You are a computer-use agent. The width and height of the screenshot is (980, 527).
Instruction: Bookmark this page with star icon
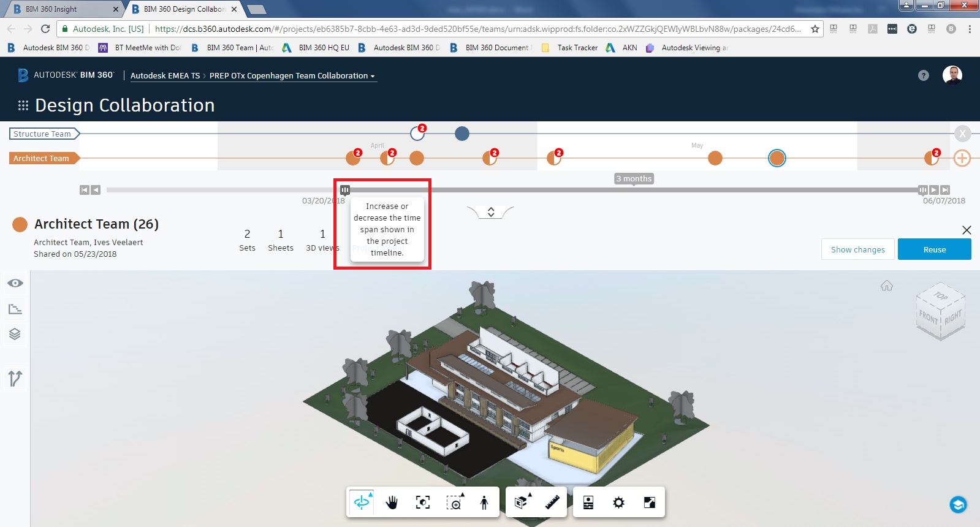coord(815,29)
